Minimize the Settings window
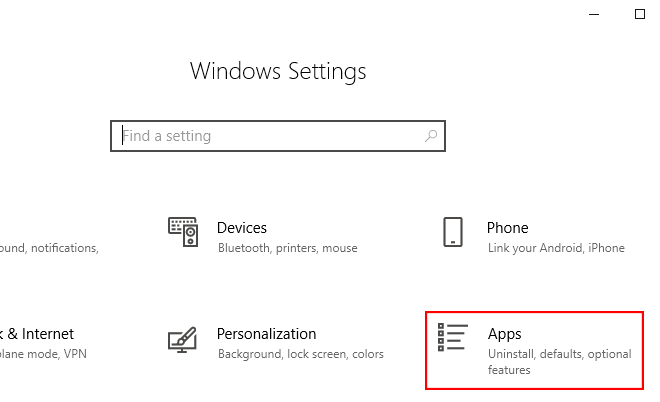The width and height of the screenshot is (660, 402). coord(594,15)
